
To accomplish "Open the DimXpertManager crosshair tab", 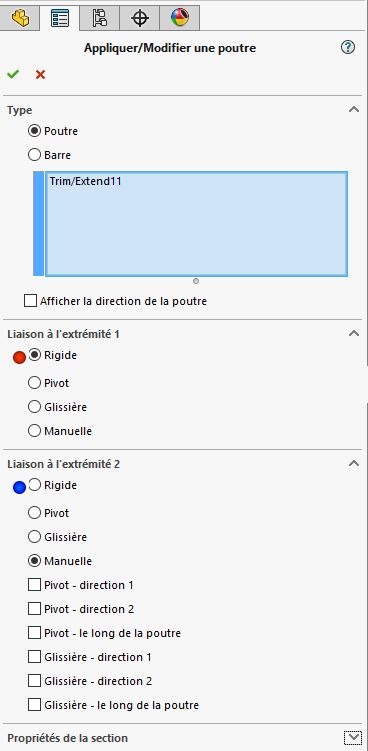I will 139,19.
